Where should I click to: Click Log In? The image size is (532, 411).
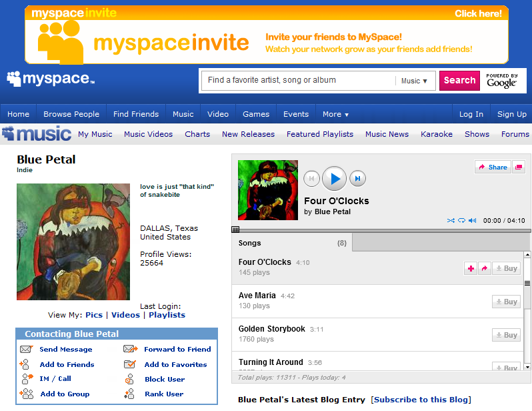coord(471,114)
